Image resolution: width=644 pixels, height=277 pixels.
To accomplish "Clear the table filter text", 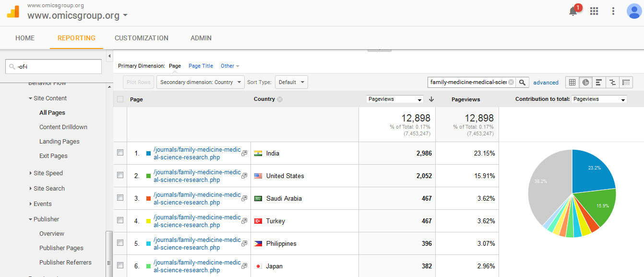I will 511,82.
